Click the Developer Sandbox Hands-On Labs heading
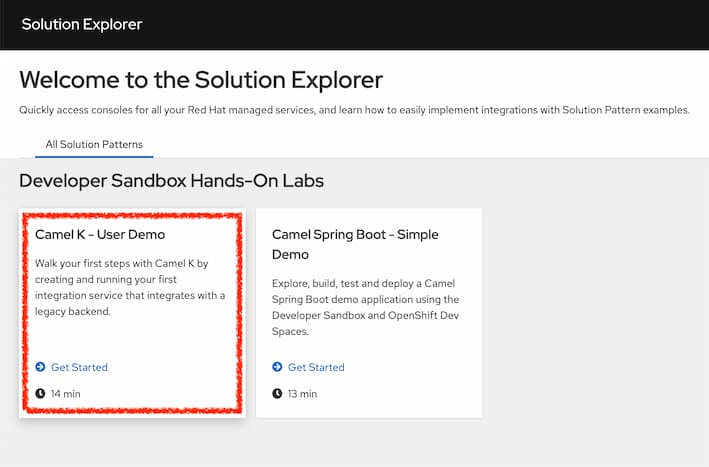 [x=171, y=181]
